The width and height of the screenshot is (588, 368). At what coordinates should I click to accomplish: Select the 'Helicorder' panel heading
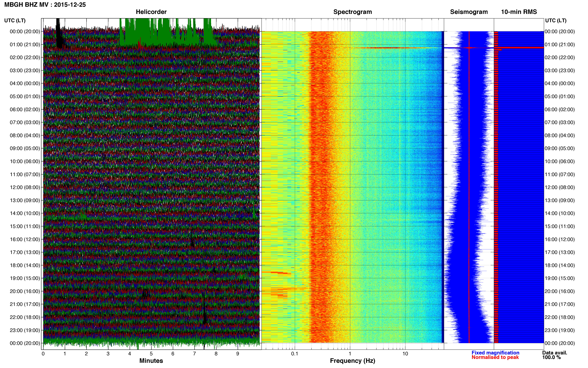click(x=151, y=12)
